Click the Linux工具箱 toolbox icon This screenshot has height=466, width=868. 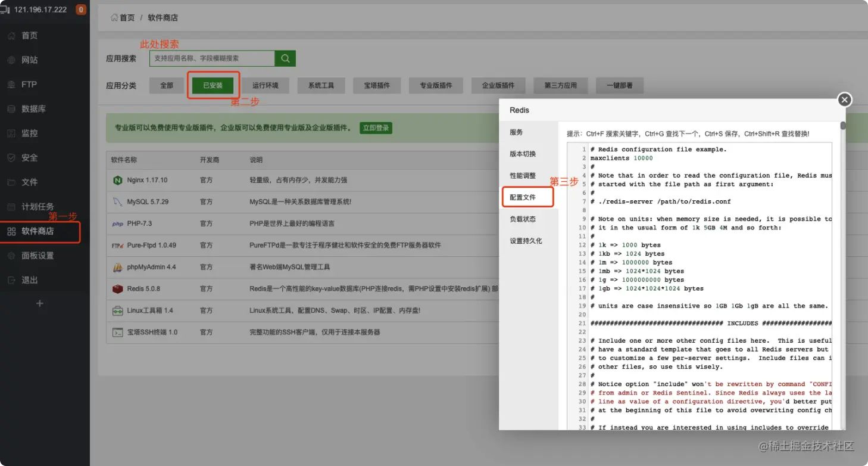tap(117, 311)
